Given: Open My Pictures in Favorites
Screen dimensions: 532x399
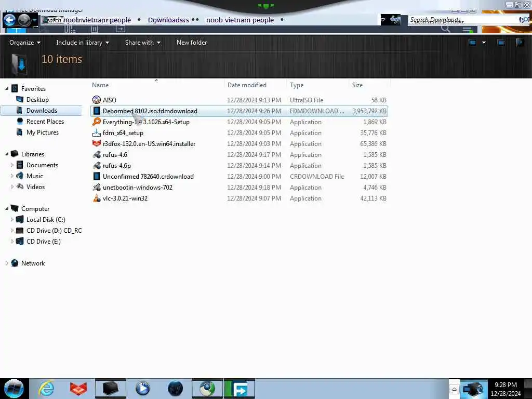Looking at the screenshot, I should (x=43, y=132).
